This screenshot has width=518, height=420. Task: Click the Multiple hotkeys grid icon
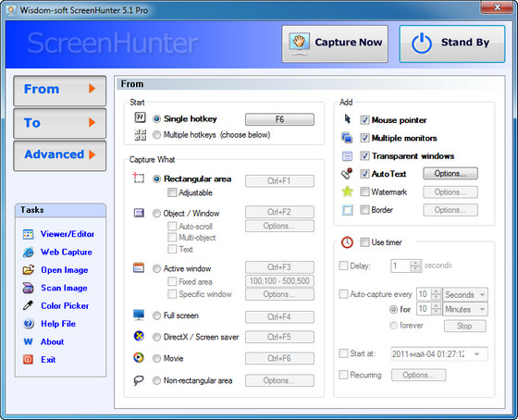(140, 135)
